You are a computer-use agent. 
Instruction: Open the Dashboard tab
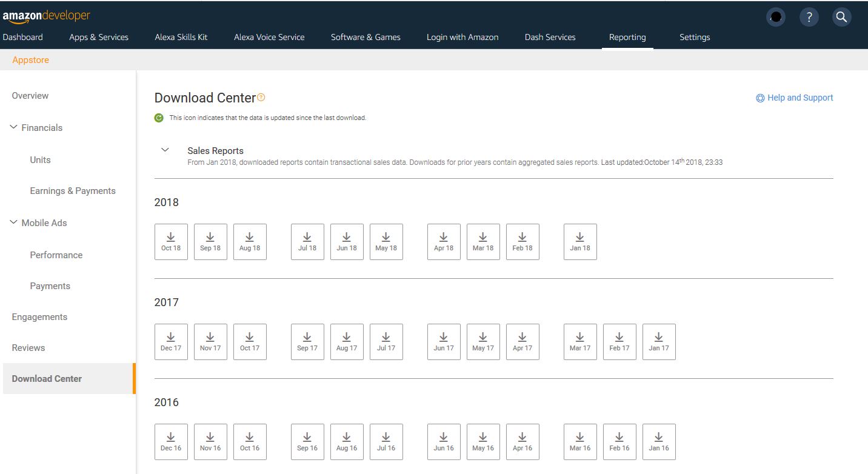click(23, 37)
